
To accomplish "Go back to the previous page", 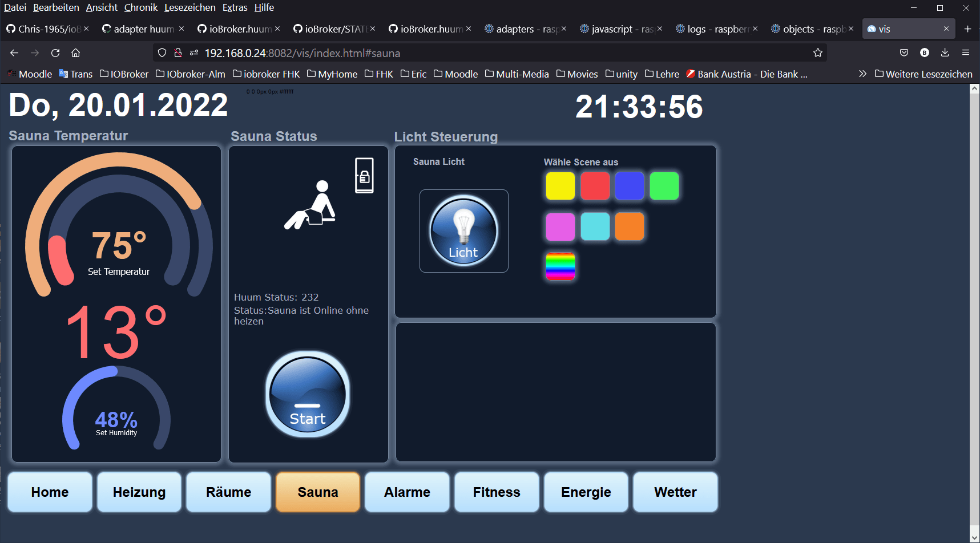I will [x=14, y=53].
